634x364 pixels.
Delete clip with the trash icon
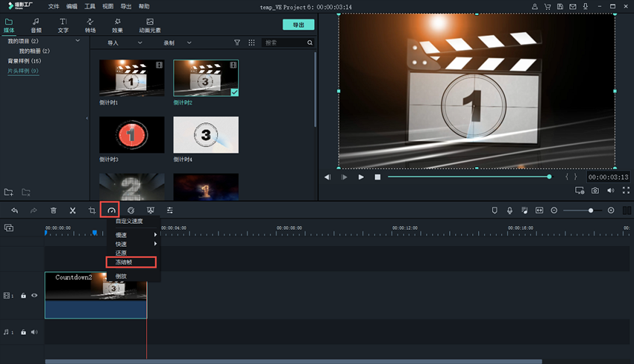[53, 211]
